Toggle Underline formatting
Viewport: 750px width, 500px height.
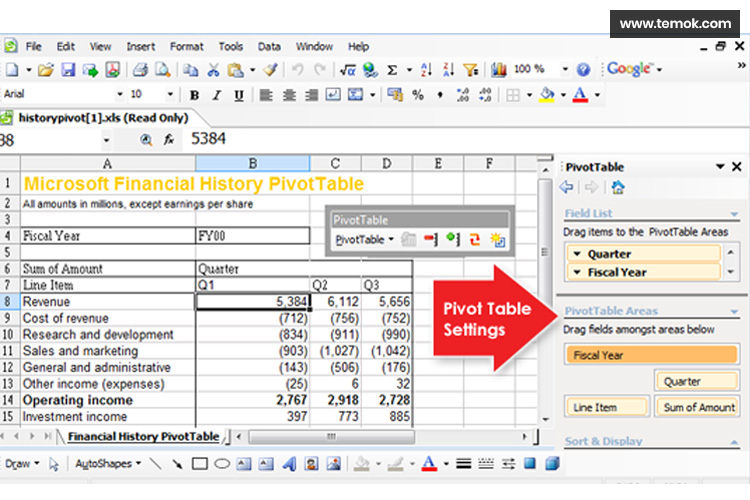pyautogui.click(x=238, y=95)
